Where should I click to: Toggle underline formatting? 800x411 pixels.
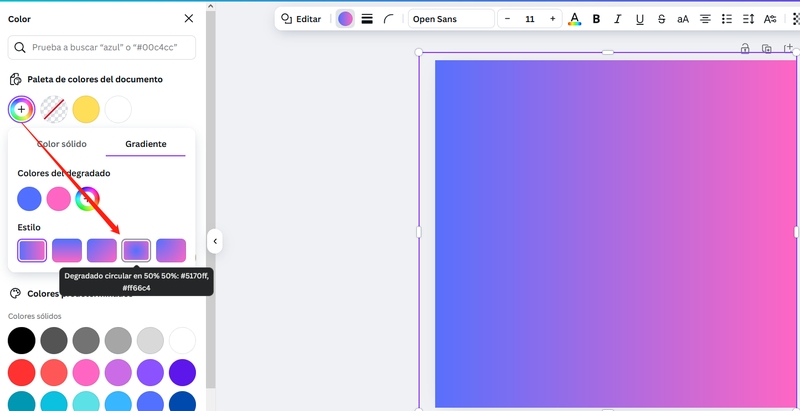(x=640, y=19)
